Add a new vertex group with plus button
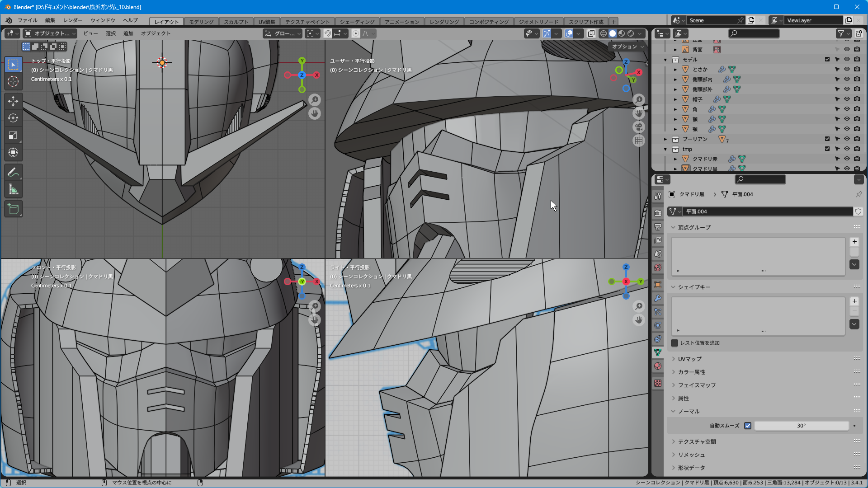 pyautogui.click(x=854, y=242)
